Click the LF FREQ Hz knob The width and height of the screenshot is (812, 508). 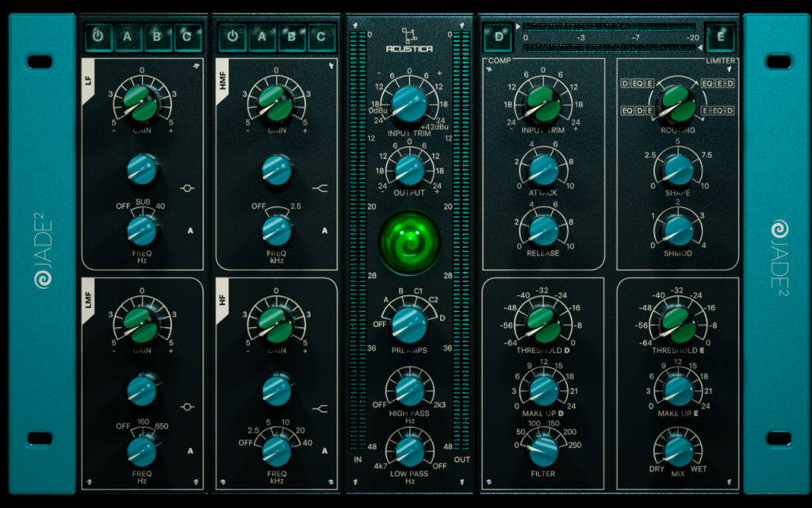pos(141,231)
